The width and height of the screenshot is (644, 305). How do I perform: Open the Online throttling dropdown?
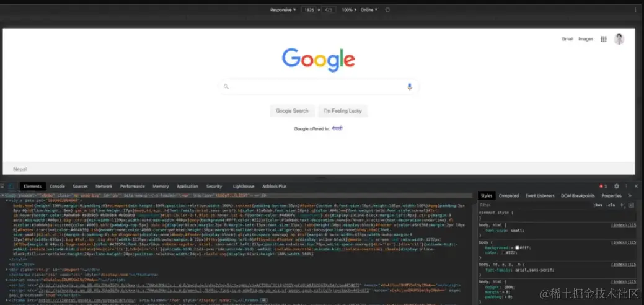pyautogui.click(x=369, y=10)
